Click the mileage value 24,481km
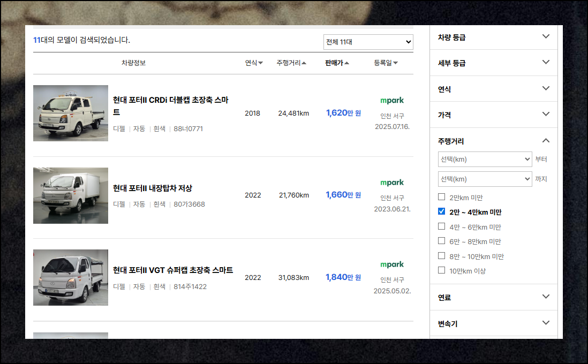Image resolution: width=588 pixels, height=364 pixels. 293,113
